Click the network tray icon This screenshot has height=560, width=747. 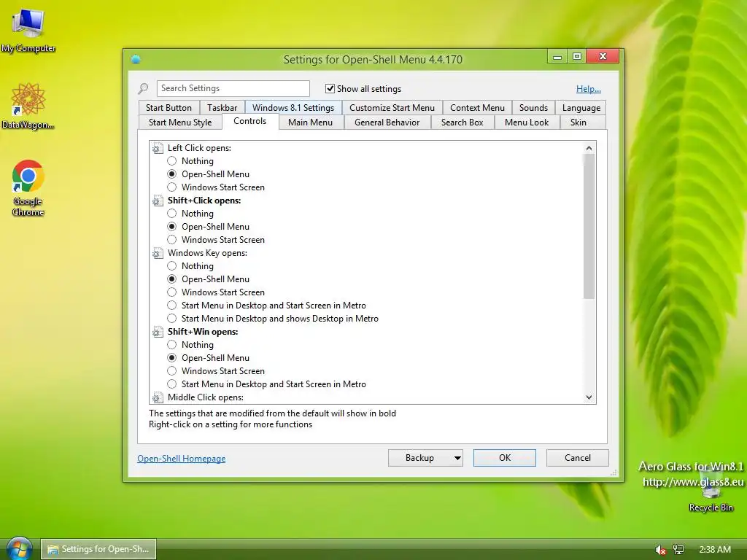(678, 550)
